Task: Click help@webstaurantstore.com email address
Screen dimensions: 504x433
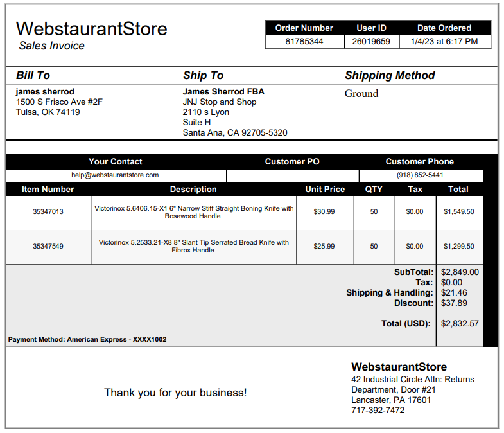Action: [115, 175]
